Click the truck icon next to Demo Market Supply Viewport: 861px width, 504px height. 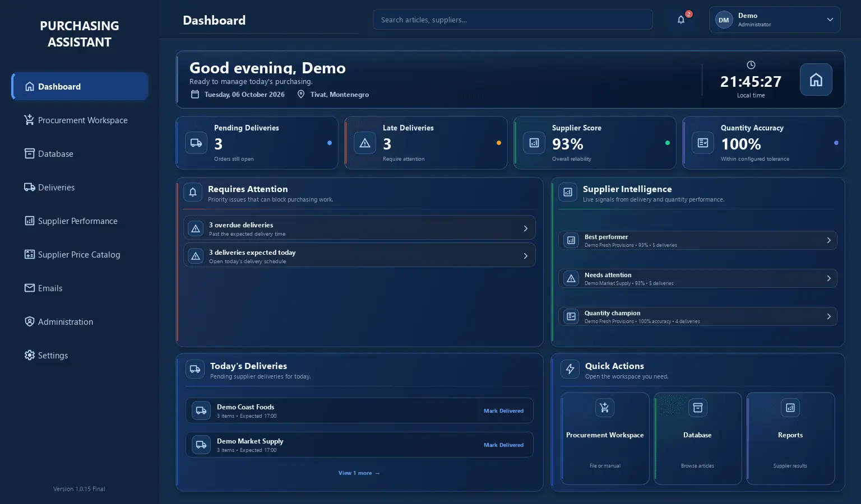coord(201,445)
